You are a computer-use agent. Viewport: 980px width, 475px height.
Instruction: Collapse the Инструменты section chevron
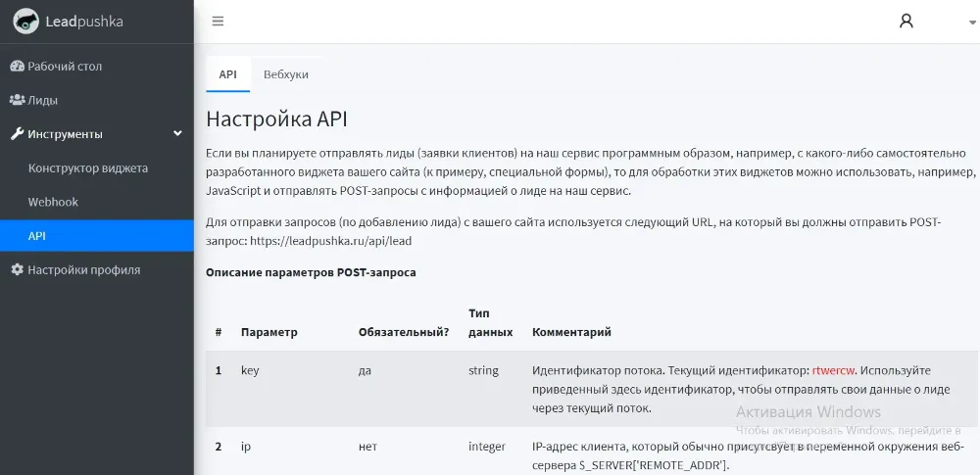click(x=177, y=134)
